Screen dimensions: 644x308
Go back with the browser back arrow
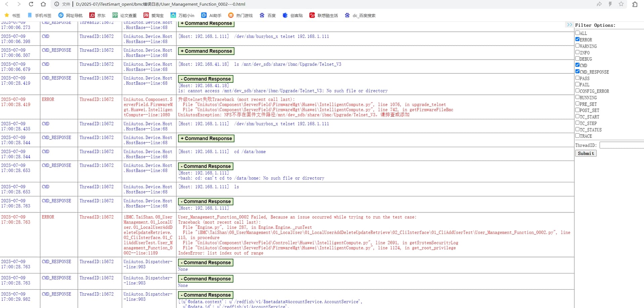click(7, 4)
